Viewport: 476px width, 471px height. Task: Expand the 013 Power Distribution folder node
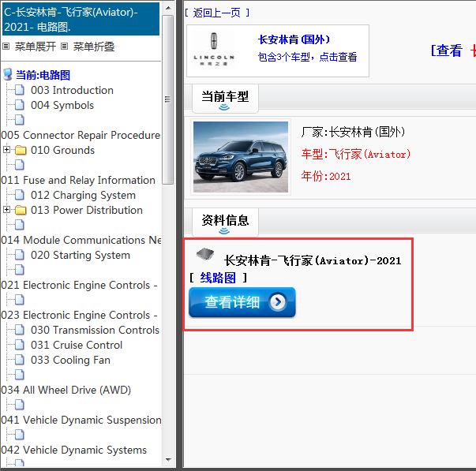[x=6, y=210]
